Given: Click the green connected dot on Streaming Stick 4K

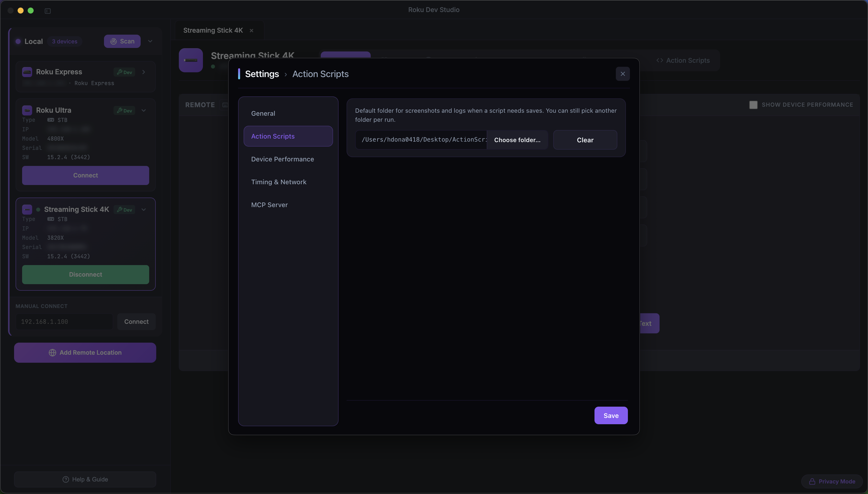Looking at the screenshot, I should click(38, 209).
